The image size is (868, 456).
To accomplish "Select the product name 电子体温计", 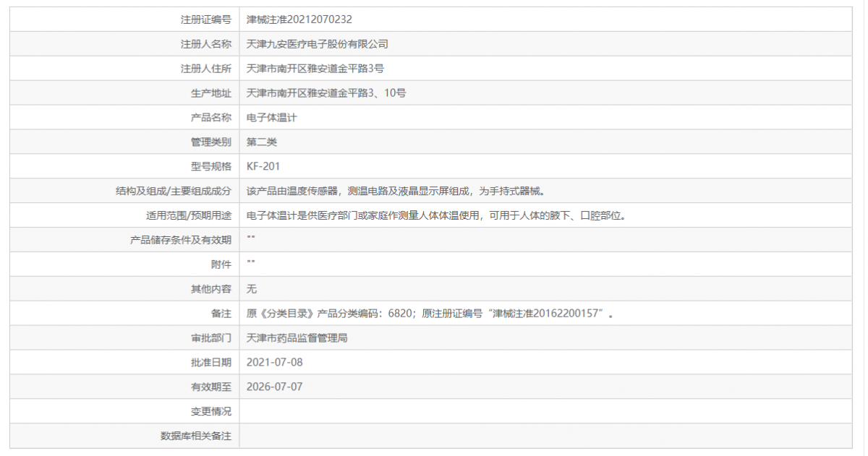I will [x=273, y=117].
